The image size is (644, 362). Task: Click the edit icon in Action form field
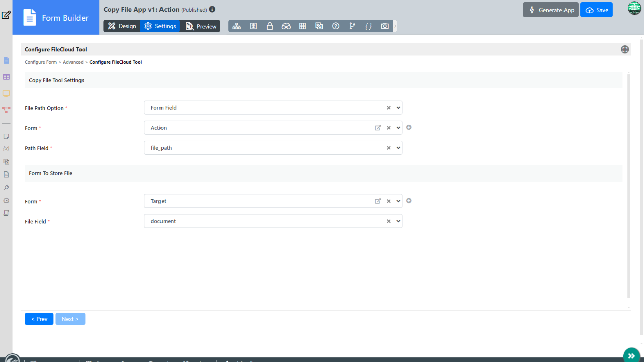click(378, 128)
